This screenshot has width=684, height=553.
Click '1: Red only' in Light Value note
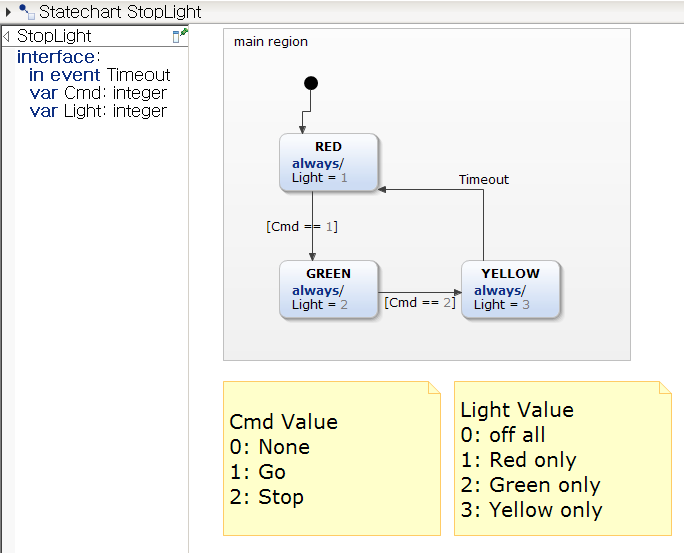coord(519,460)
